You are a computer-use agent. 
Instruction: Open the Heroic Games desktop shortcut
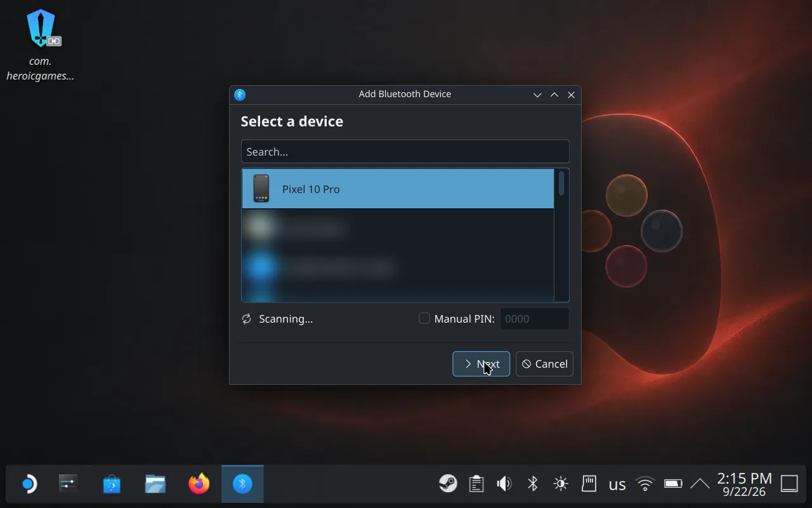(41, 46)
